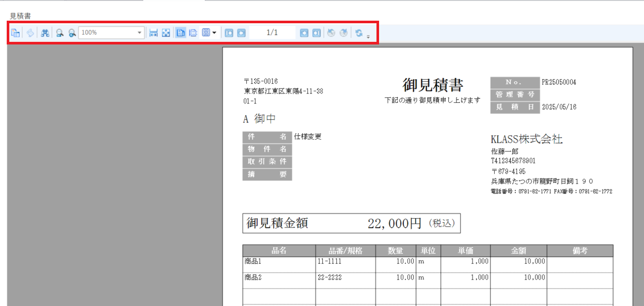This screenshot has width=644, height=306.
Task: Jump to the last page
Action: coord(317,33)
